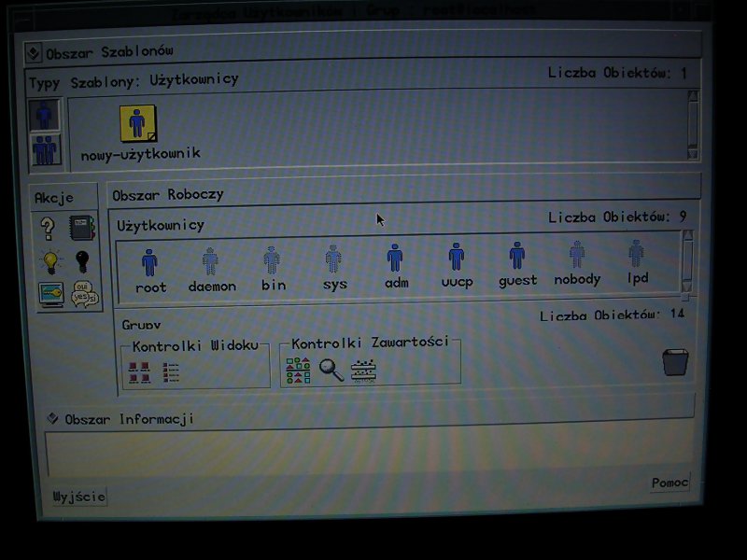Switch to large icon view
747x560 pixels.
(140, 372)
